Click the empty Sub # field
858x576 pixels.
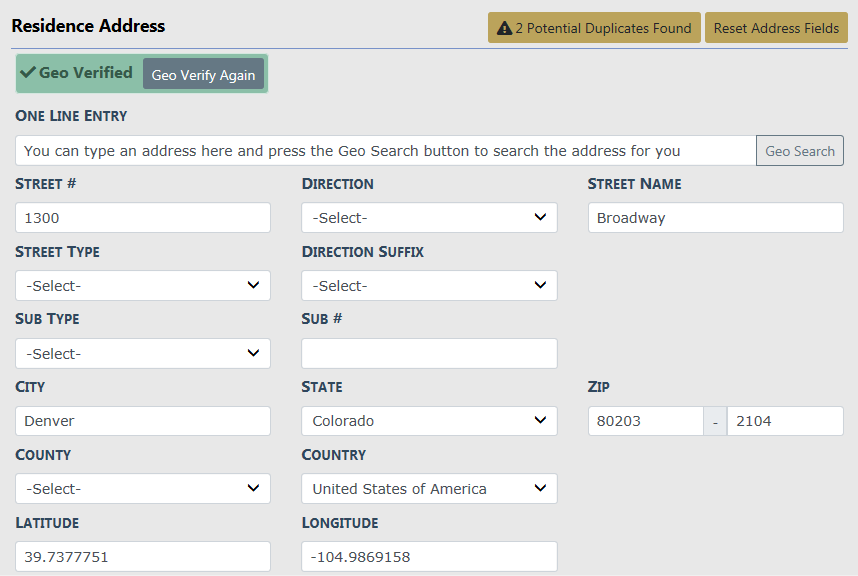[x=429, y=354]
